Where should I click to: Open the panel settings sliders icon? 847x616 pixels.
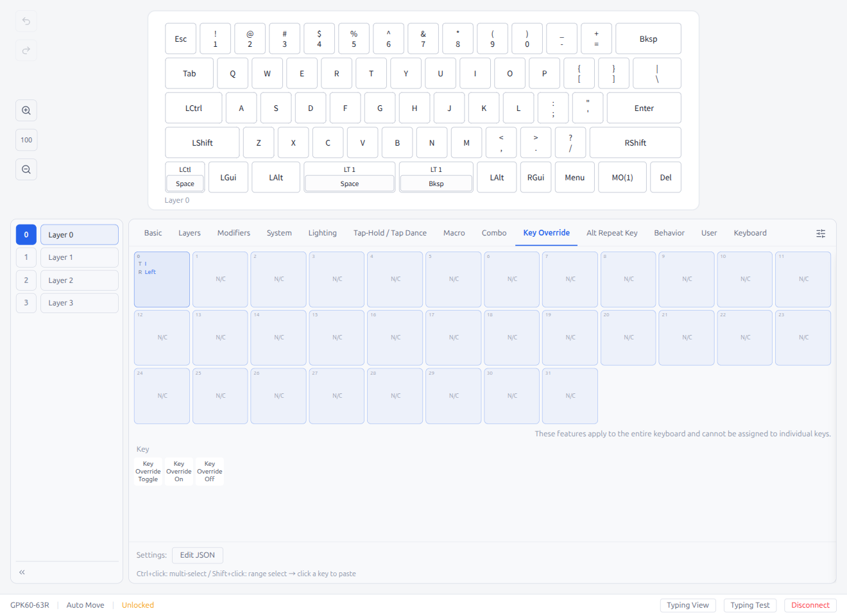820,234
